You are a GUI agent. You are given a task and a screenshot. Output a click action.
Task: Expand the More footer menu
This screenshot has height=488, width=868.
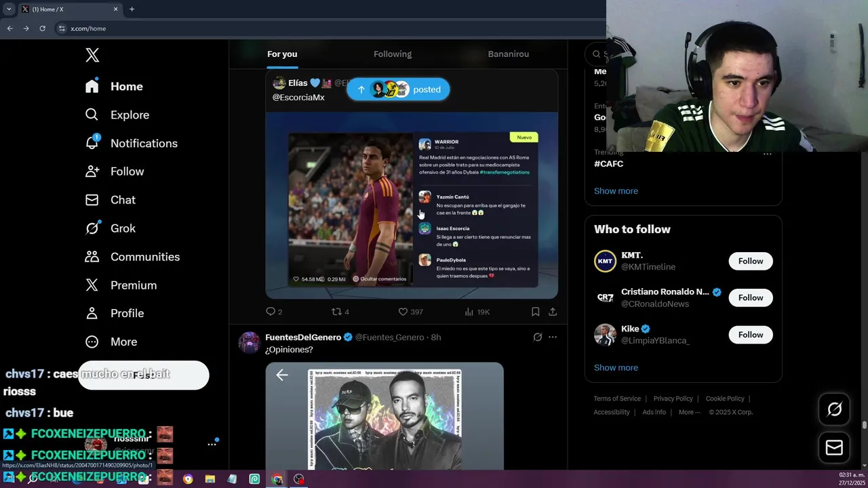pyautogui.click(x=690, y=412)
